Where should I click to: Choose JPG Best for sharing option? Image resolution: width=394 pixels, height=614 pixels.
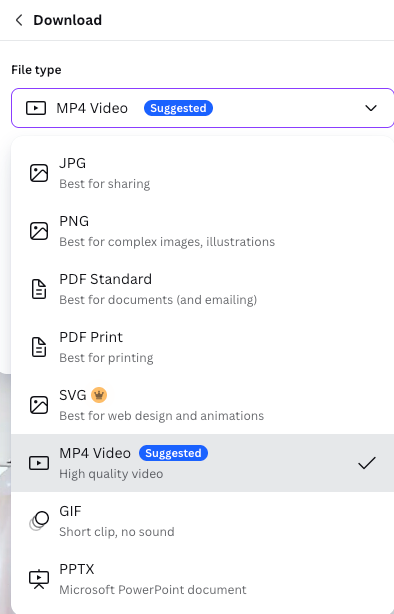click(202, 173)
